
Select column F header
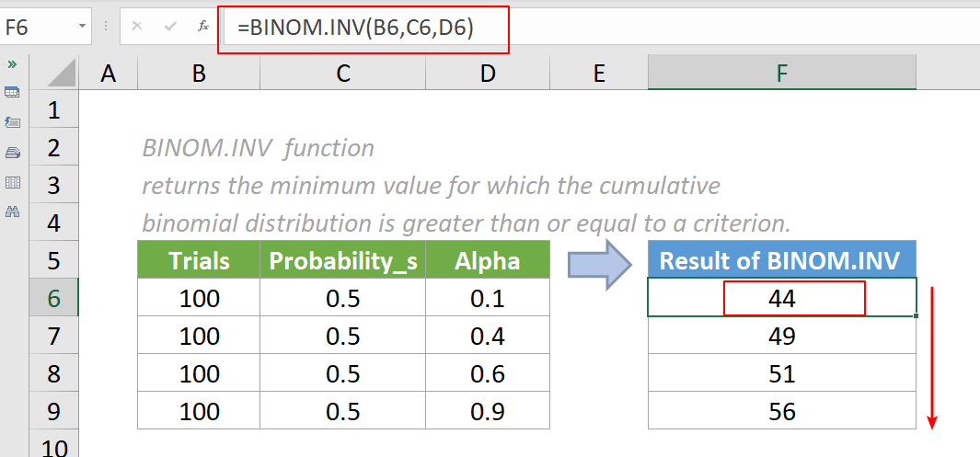(x=781, y=74)
